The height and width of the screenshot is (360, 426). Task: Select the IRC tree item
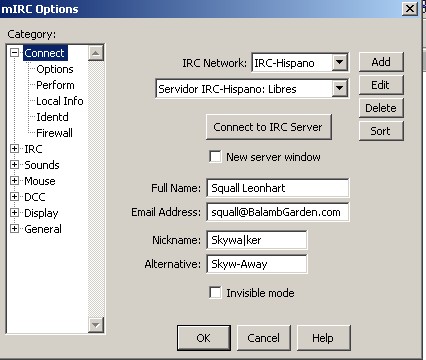tap(33, 149)
